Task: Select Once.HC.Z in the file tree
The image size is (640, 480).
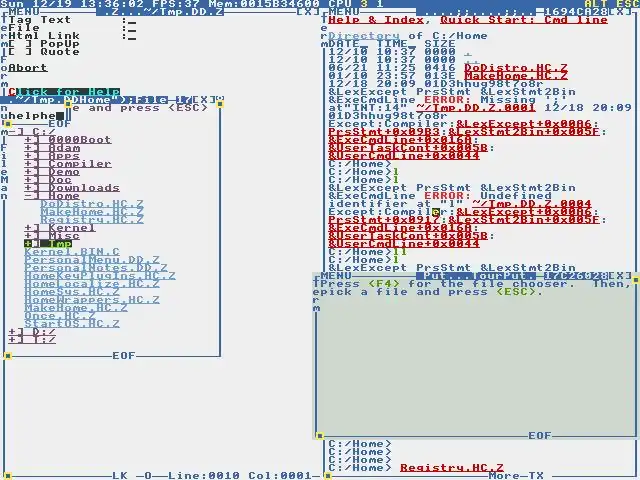Action: click(60, 316)
